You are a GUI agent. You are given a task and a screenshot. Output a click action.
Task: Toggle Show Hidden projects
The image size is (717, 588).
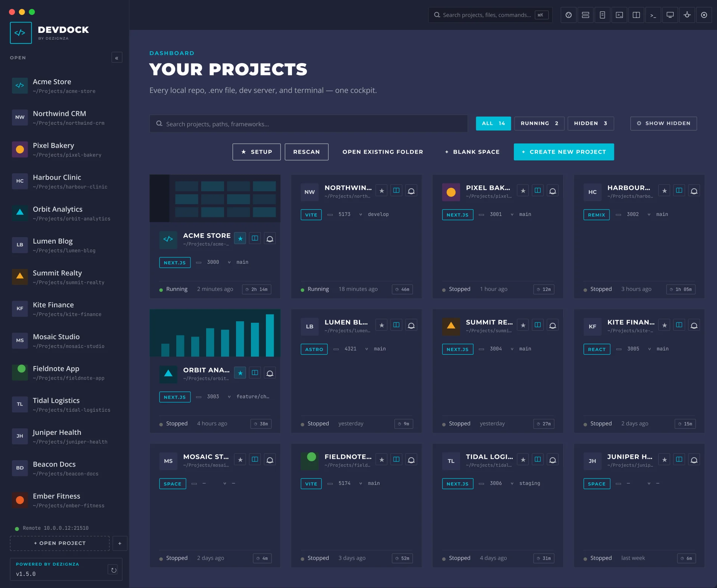(x=664, y=123)
